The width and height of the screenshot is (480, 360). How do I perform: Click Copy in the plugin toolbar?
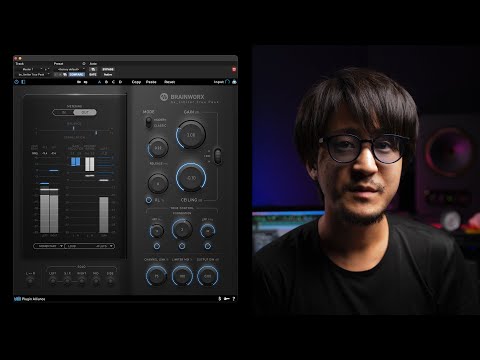(x=136, y=82)
